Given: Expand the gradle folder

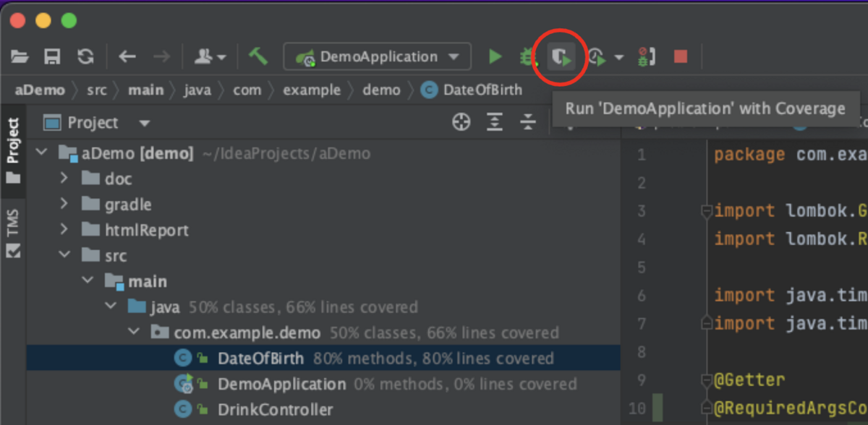Looking at the screenshot, I should 64,204.
